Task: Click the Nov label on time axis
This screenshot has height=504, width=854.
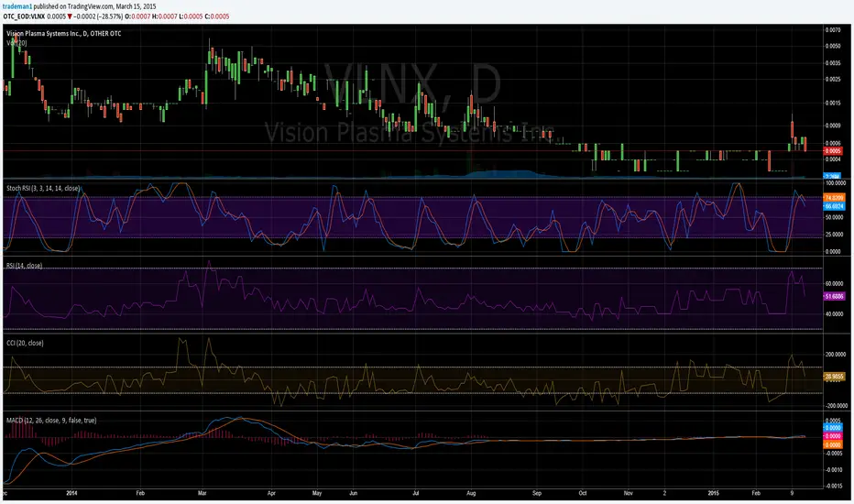Action: (629, 493)
